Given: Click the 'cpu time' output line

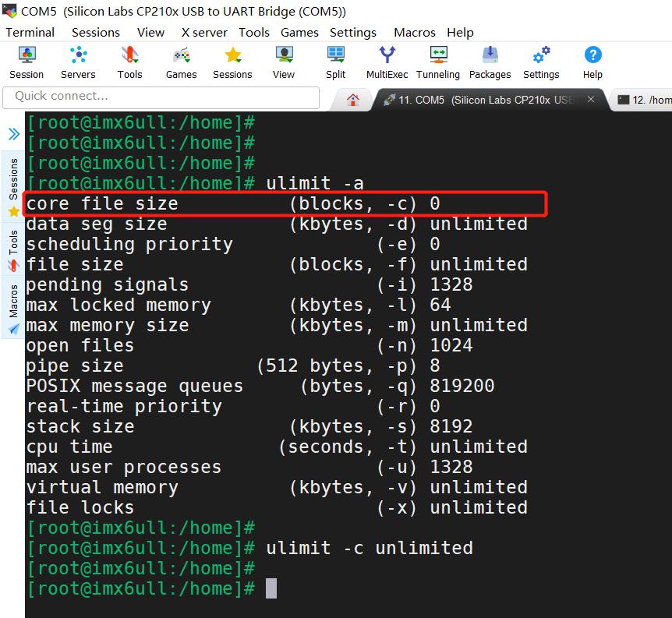Looking at the screenshot, I should [x=277, y=447].
